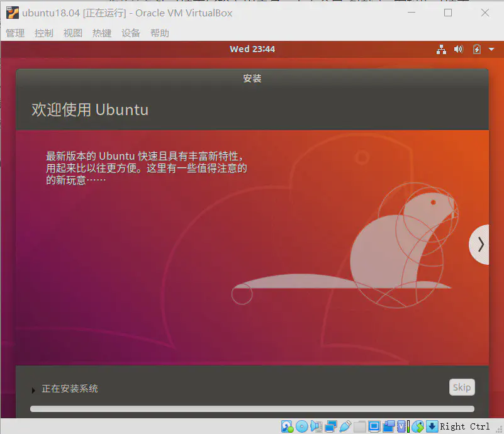Click the USB devices status icon

(345, 426)
